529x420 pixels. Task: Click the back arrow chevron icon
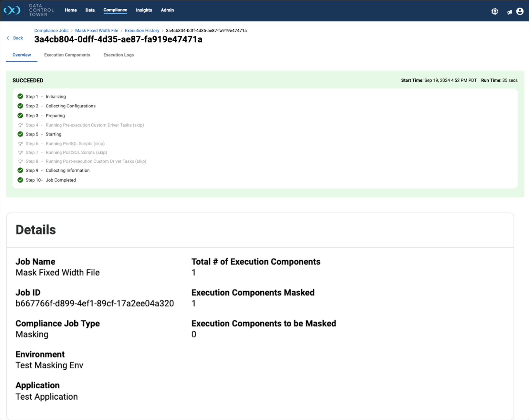[8, 38]
